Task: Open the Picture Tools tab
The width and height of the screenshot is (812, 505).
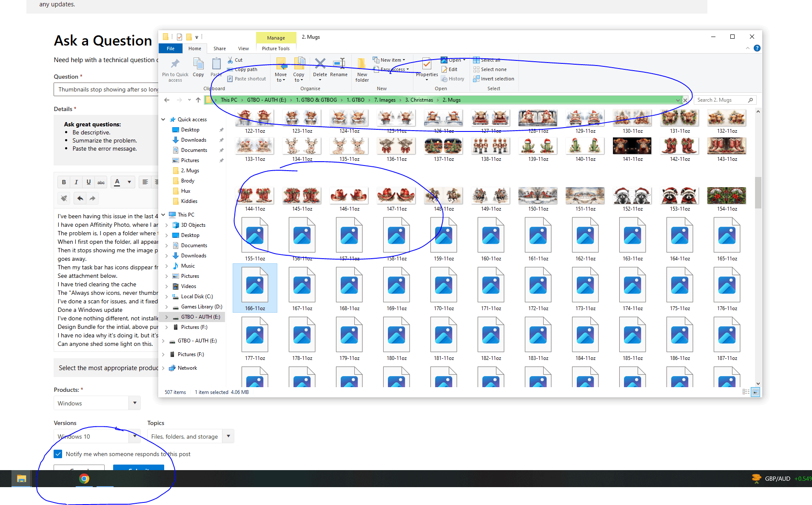Action: click(276, 49)
